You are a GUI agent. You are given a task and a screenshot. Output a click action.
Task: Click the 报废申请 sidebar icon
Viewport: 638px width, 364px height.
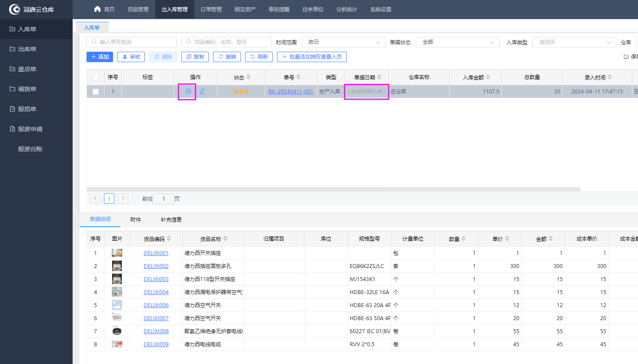(x=12, y=129)
